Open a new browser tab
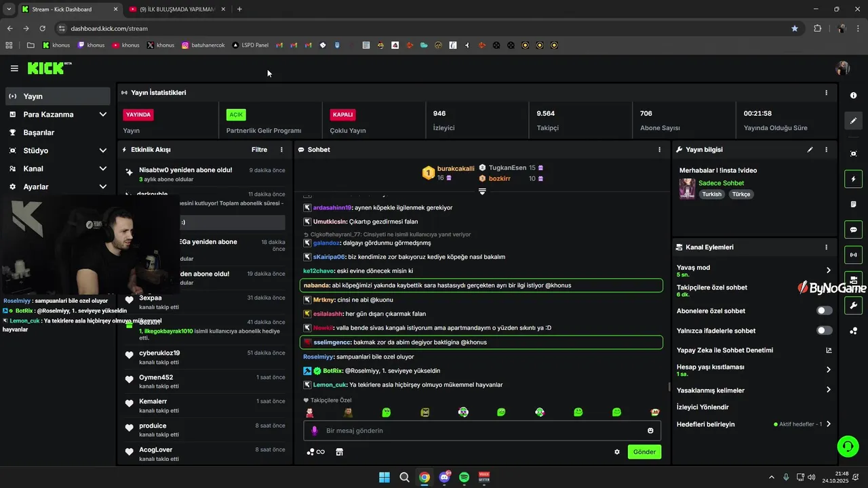The height and width of the screenshot is (488, 868). (x=239, y=9)
